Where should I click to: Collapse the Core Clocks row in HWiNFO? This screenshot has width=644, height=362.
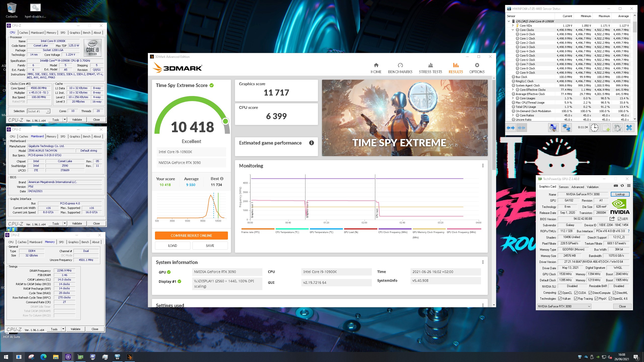[x=513, y=30]
